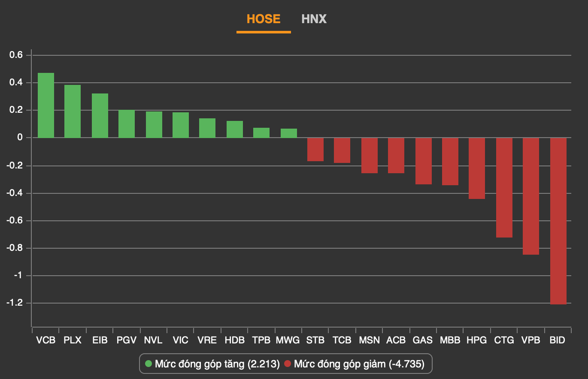This screenshot has height=379, width=588.
Task: Click the TCB axis label
Action: pyautogui.click(x=342, y=340)
